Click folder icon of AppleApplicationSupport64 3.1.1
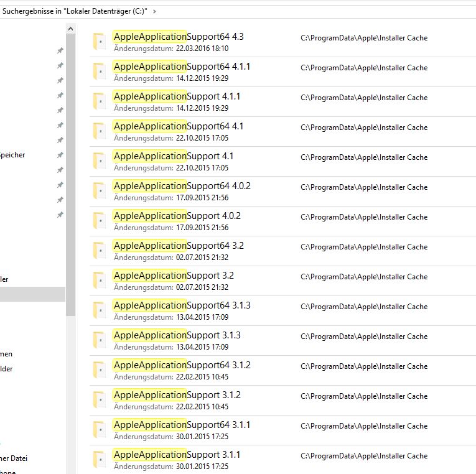 tap(100, 430)
